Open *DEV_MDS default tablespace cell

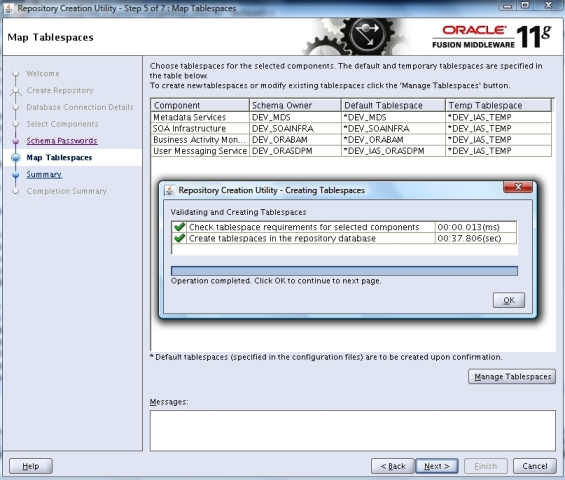pos(393,117)
